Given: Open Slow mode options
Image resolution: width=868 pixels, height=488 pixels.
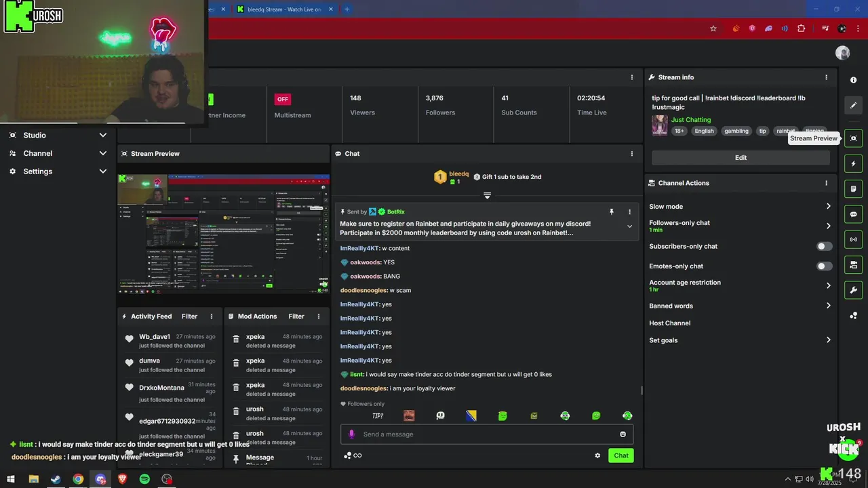Looking at the screenshot, I should point(741,207).
